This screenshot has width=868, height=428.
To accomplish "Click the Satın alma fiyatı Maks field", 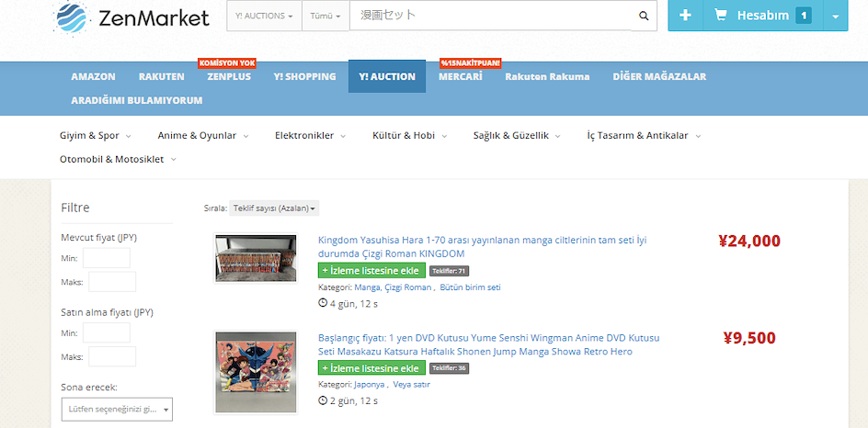I will (x=112, y=356).
